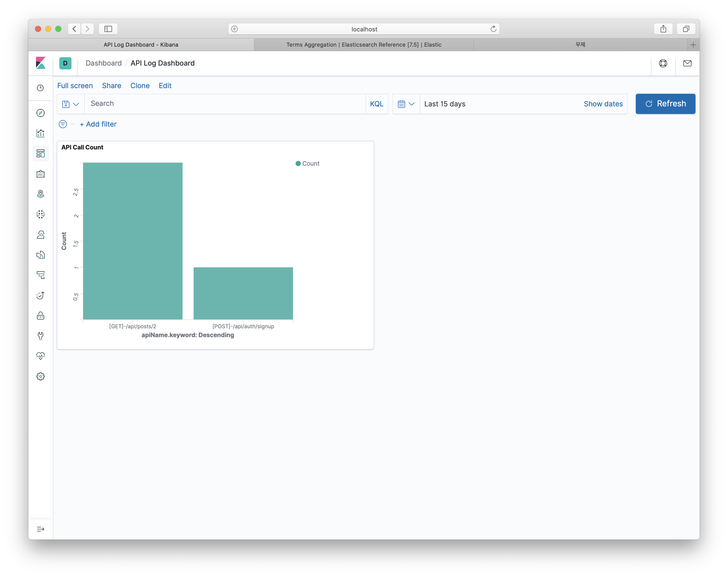728x577 pixels.
Task: Open Dev Tools wrench icon in sidebar
Action: pos(41,336)
